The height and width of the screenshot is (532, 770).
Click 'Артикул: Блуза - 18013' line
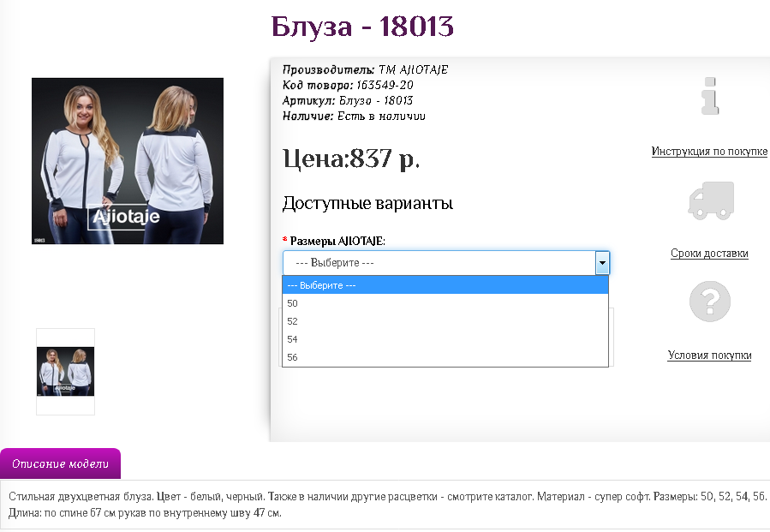348,101
